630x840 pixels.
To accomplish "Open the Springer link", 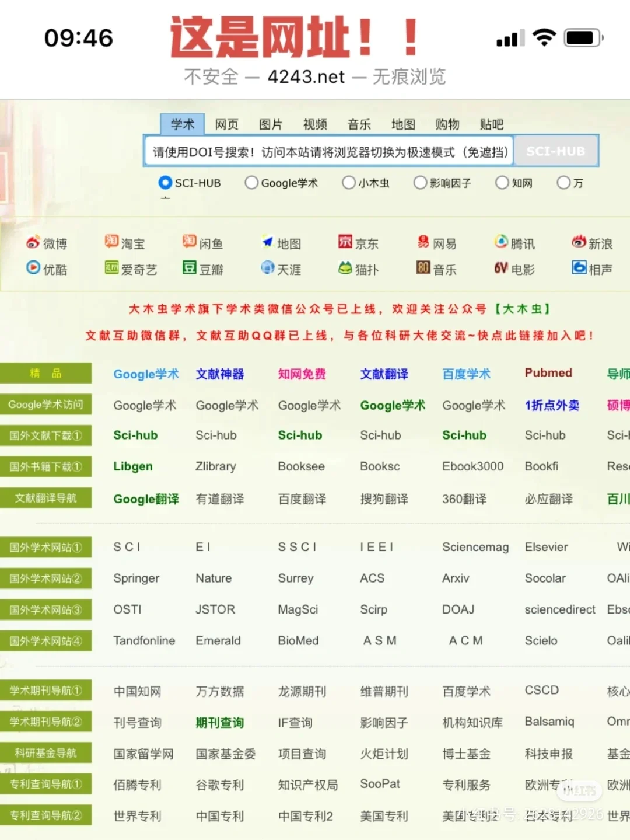I will click(x=136, y=578).
